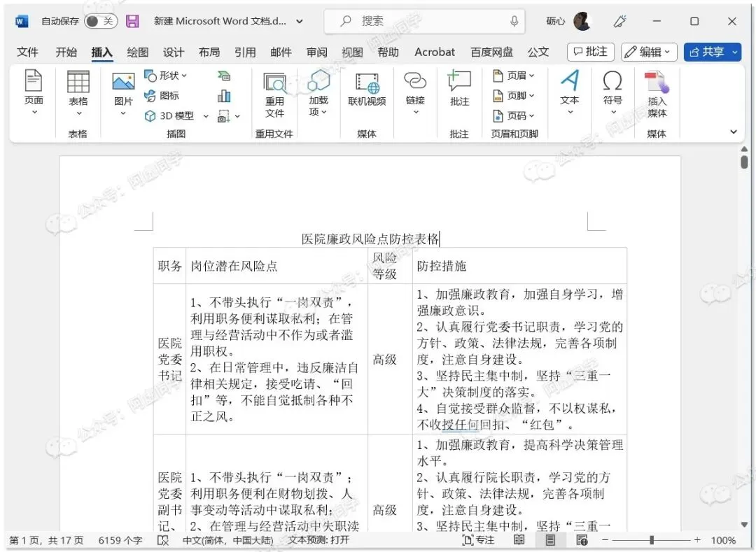Open the 页眉 header dropdown
This screenshot has height=552, width=756.
point(514,76)
